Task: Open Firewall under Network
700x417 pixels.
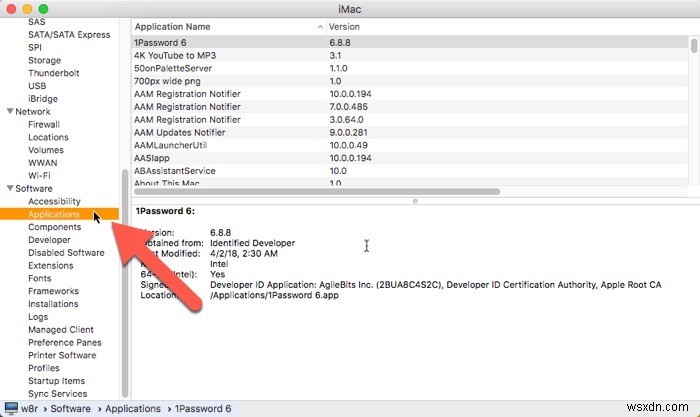Action: (x=44, y=124)
